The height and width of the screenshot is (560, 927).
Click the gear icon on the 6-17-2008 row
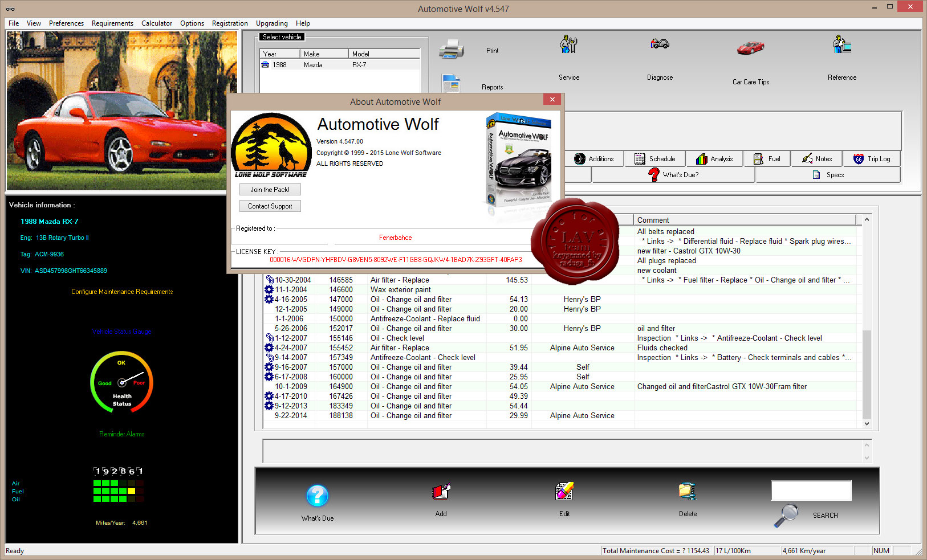[x=269, y=377]
